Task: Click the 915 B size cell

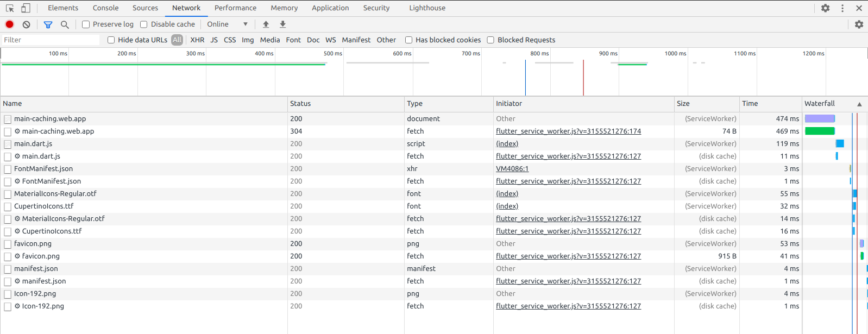Action: pyautogui.click(x=727, y=256)
